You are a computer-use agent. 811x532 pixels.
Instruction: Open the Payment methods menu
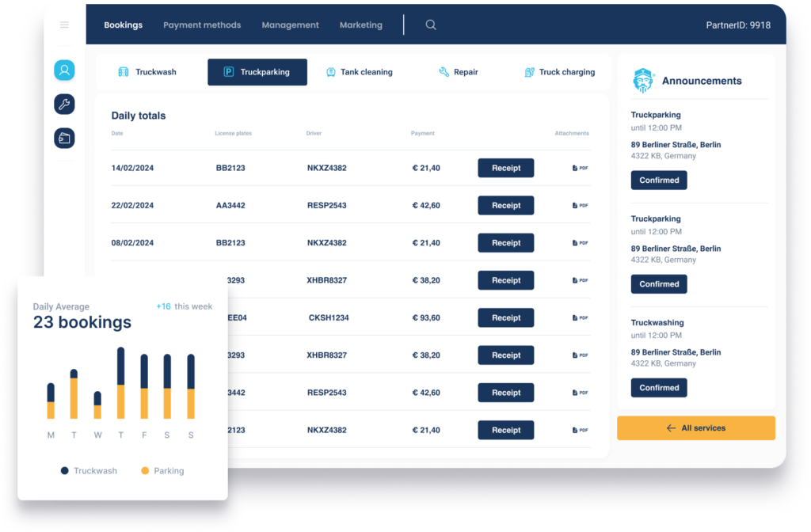click(202, 25)
